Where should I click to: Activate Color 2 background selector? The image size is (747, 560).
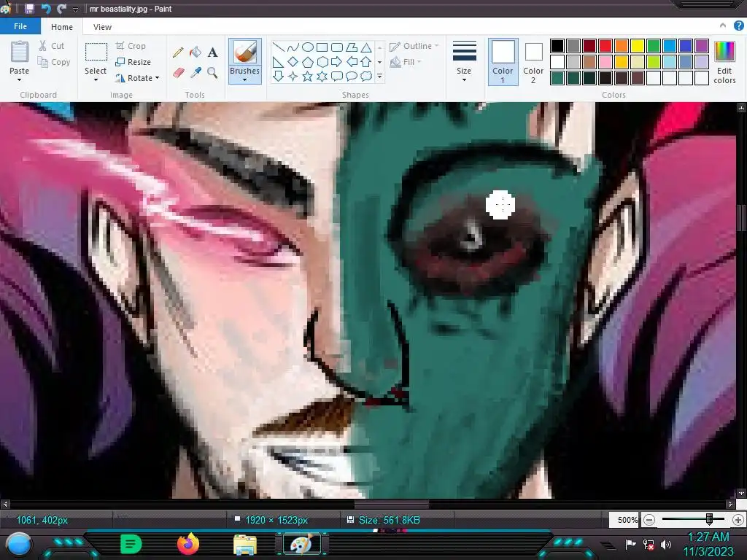(533, 62)
